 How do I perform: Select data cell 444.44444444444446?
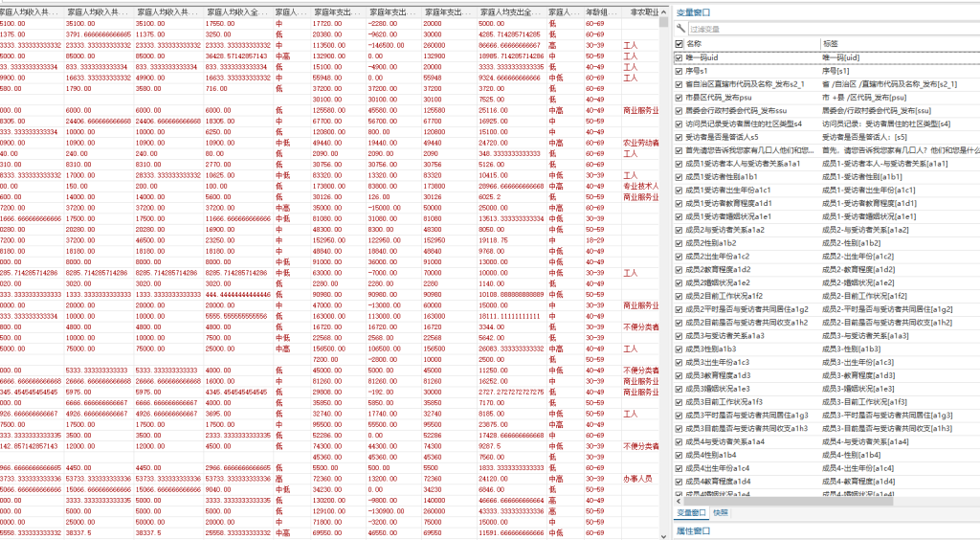coord(237,294)
